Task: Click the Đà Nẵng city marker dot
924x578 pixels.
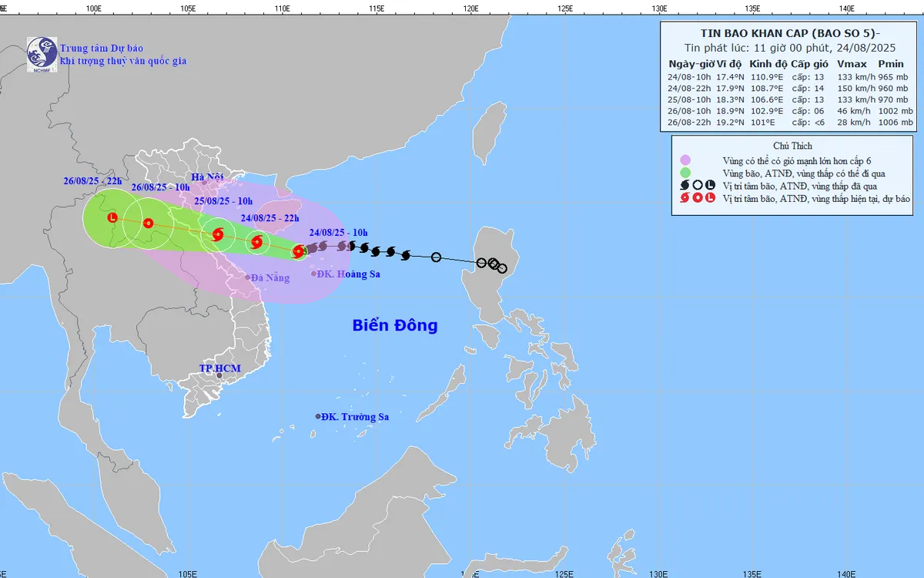Action: (x=248, y=277)
